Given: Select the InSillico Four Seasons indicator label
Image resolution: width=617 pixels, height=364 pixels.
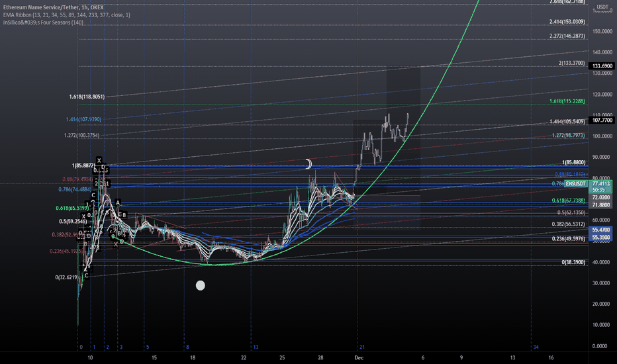Looking at the screenshot, I should [43, 23].
